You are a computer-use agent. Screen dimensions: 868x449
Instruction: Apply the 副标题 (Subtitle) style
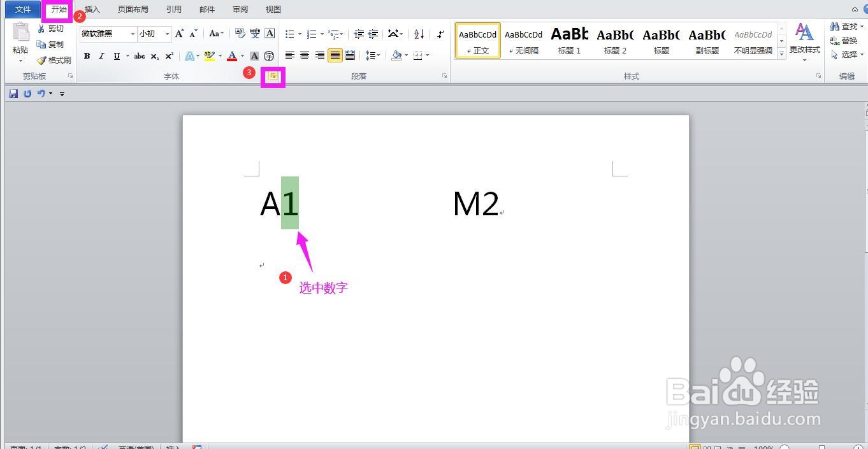[x=707, y=41]
